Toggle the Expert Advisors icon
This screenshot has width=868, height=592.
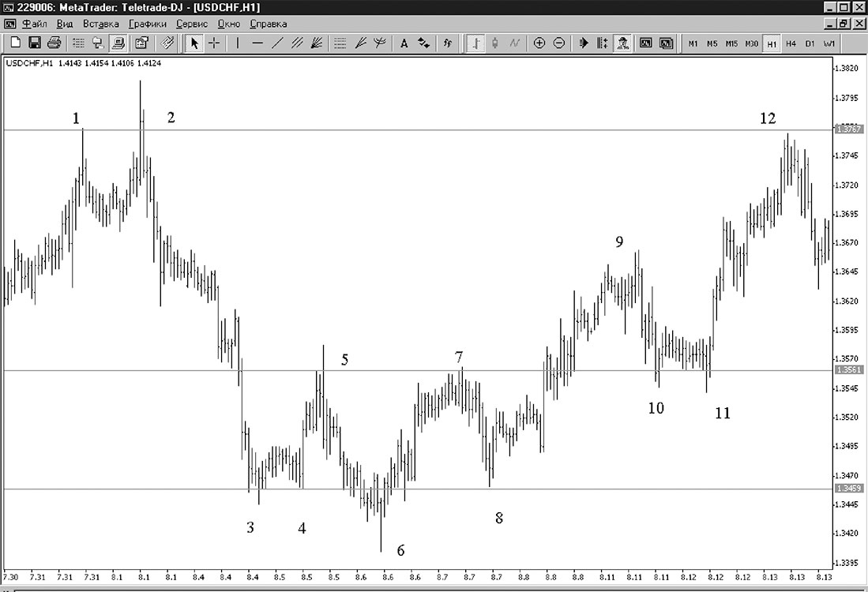623,43
